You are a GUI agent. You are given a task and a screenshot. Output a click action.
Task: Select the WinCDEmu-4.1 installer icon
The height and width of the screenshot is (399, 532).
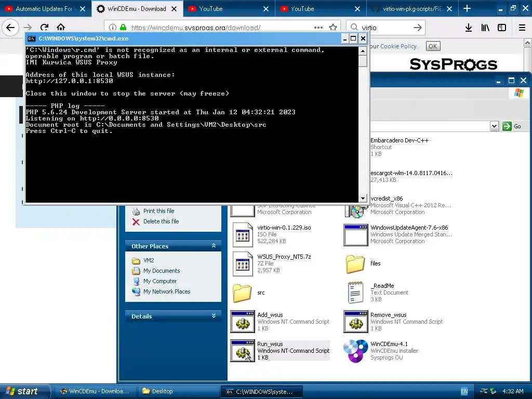[355, 351]
